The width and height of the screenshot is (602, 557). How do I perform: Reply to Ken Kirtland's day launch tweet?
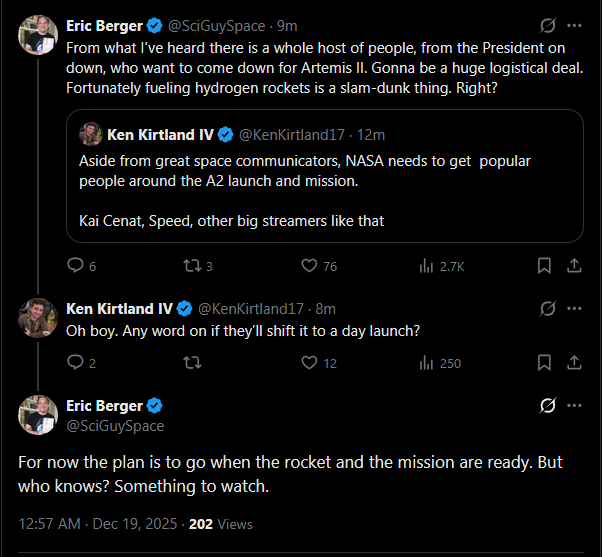coord(75,363)
